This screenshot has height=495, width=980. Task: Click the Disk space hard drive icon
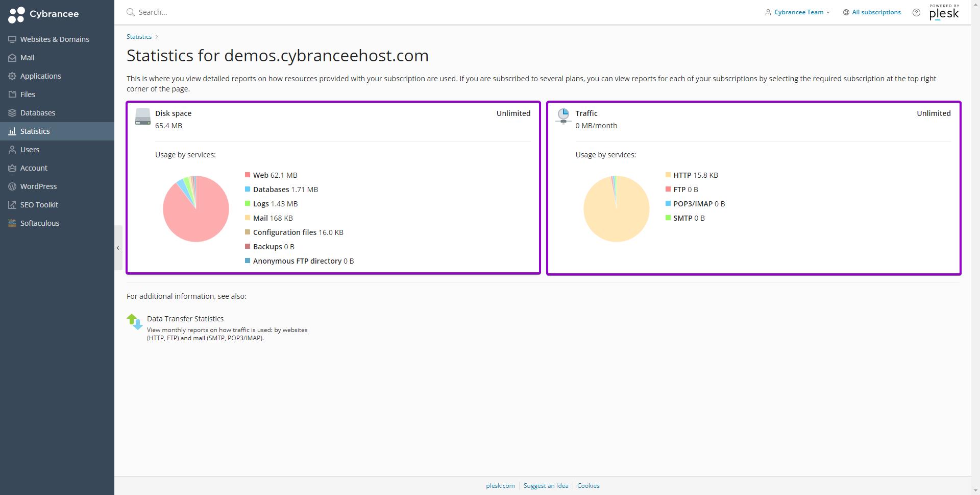pos(142,116)
